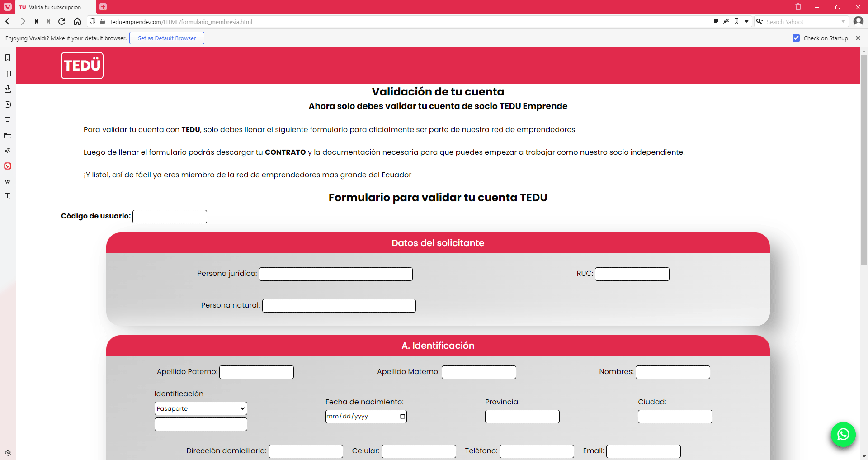Click the Código de usuario input field
The height and width of the screenshot is (460, 868).
[170, 217]
